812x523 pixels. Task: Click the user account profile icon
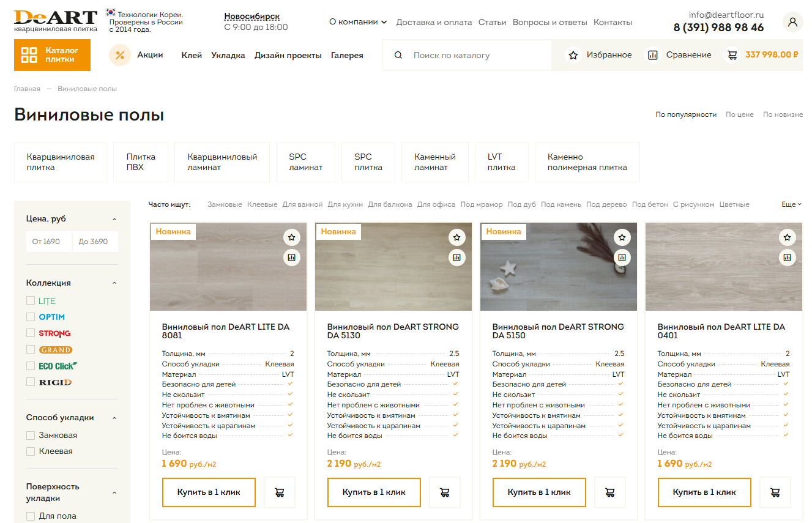point(792,22)
